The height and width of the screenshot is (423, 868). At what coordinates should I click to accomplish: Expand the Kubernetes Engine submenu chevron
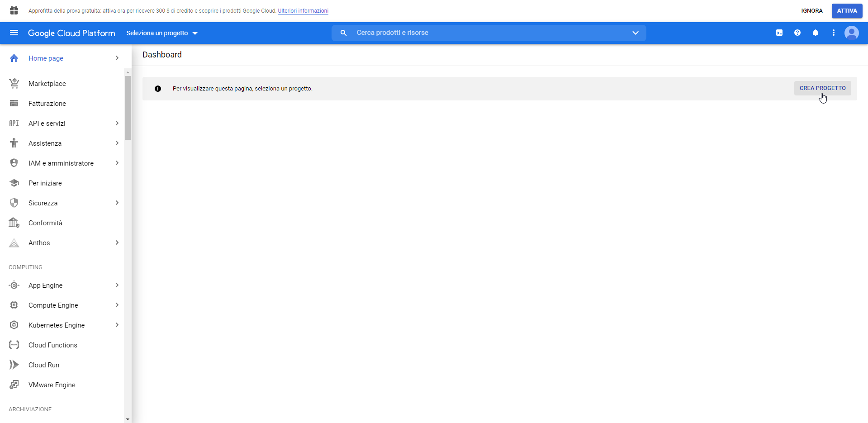click(117, 325)
